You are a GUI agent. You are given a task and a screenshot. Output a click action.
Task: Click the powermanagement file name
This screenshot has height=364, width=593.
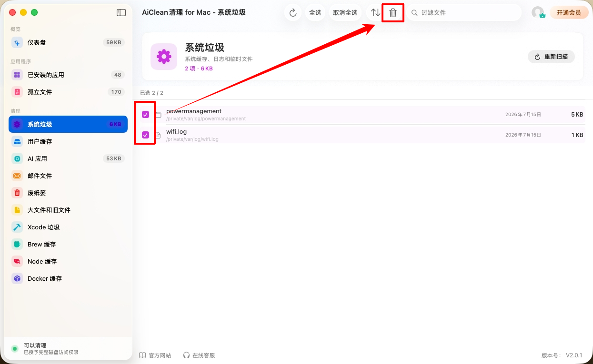[194, 111]
